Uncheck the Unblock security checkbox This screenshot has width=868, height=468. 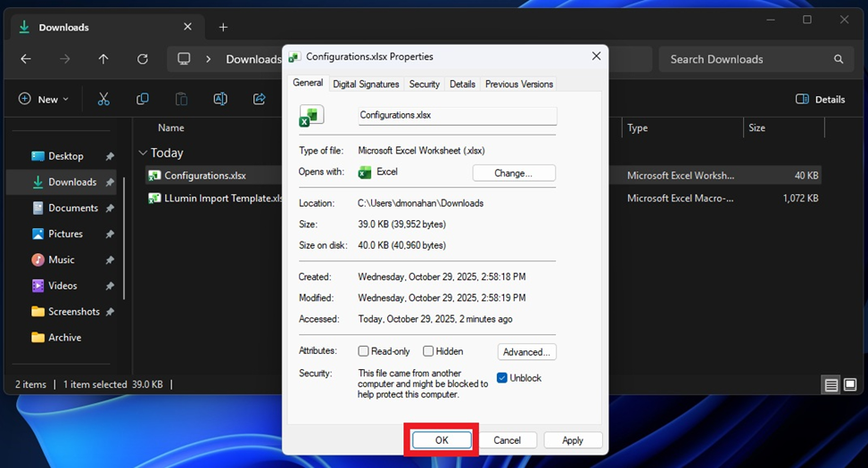coord(502,378)
